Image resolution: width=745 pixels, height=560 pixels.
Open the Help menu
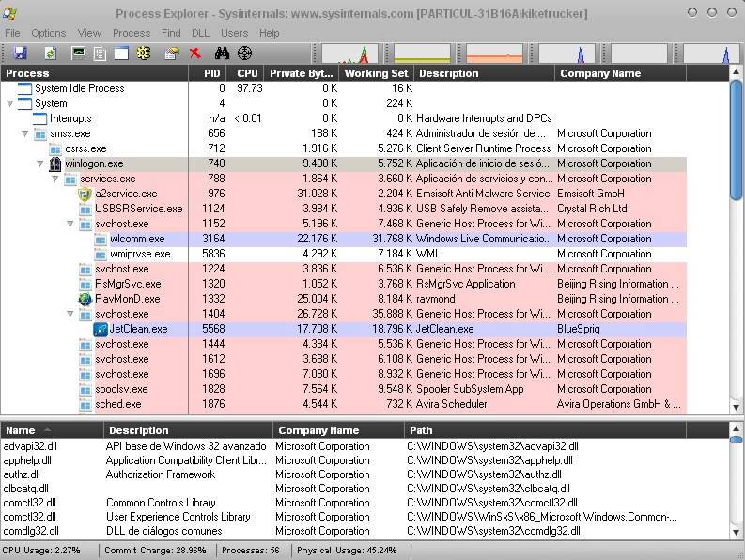coord(270,33)
